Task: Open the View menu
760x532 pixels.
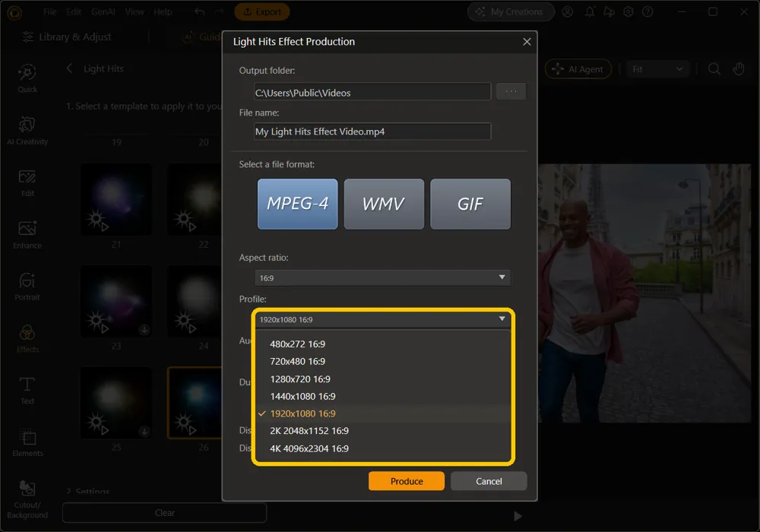Action: (135, 11)
